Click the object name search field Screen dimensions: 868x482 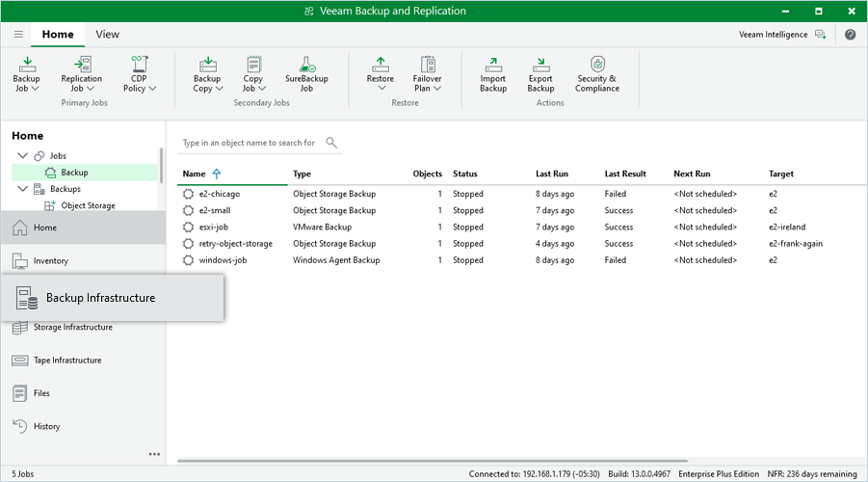(x=250, y=143)
